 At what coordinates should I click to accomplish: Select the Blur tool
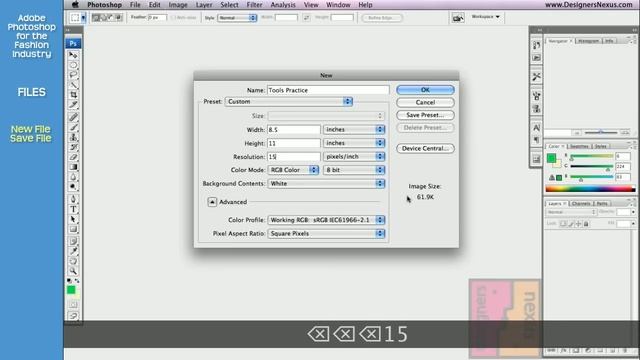click(73, 177)
